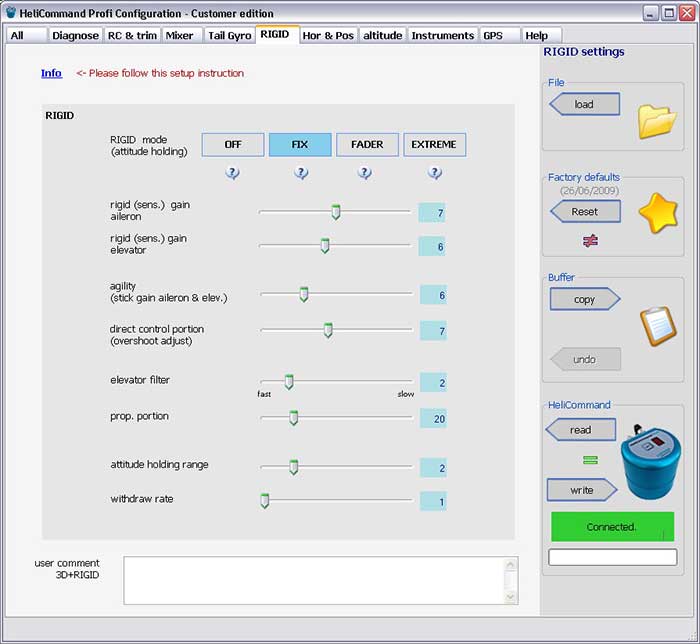Click the Reset factory defaults button
This screenshot has width=700, height=644.
tap(585, 211)
